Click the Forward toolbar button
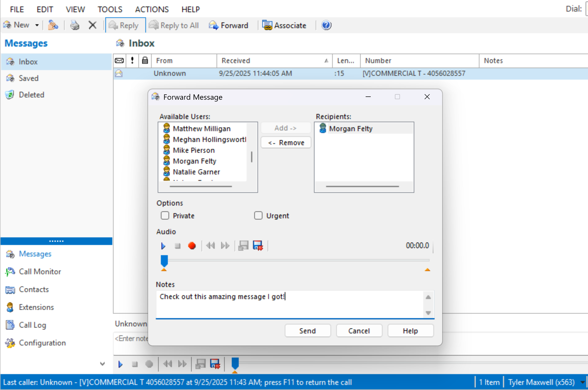Image resolution: width=588 pixels, height=390 pixels. point(228,25)
